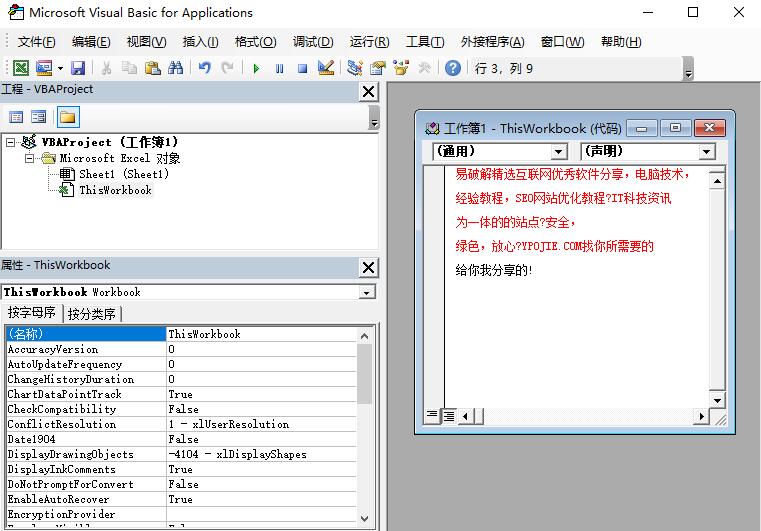The image size is (761, 531).
Task: Open the 窗口(W) menu
Action: click(x=562, y=42)
